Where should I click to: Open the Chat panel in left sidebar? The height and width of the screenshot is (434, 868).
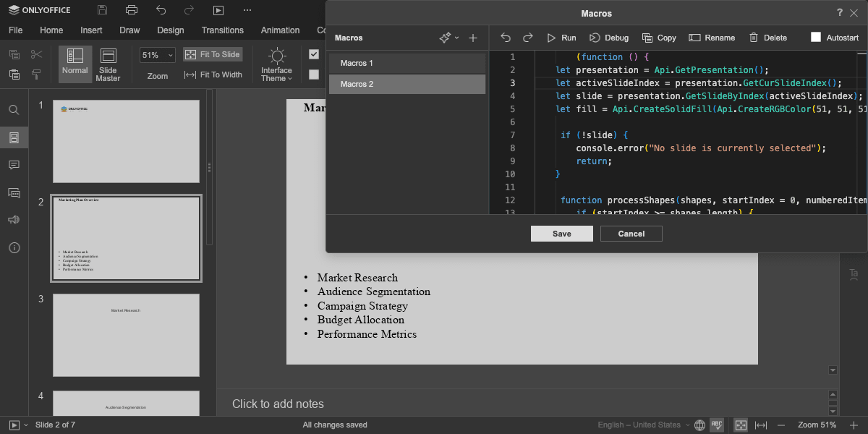[x=14, y=192]
